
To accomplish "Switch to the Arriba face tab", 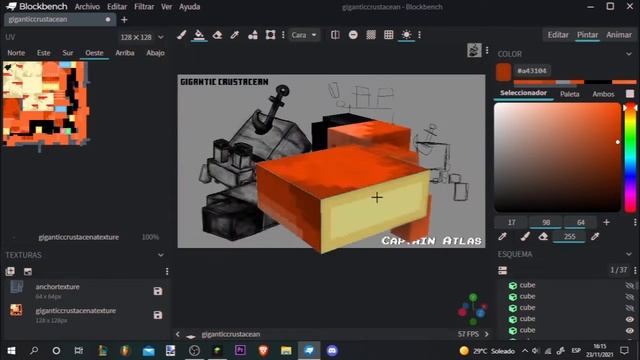I will click(124, 53).
